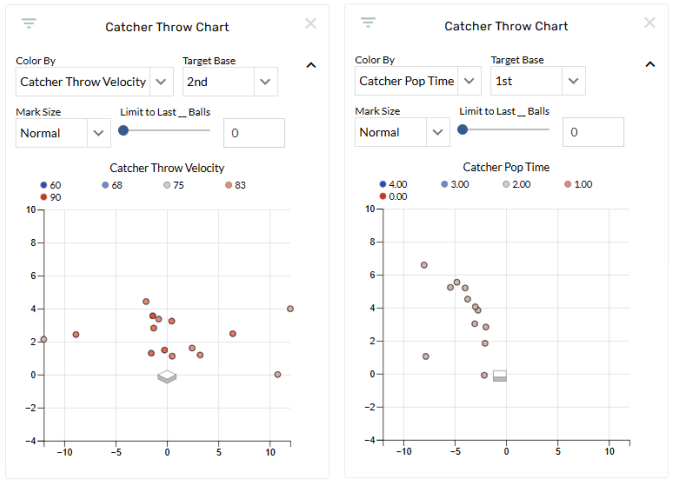The image size is (673, 481).
Task: Toggle the 4.00 pop time legend marker
Action: pyautogui.click(x=383, y=185)
